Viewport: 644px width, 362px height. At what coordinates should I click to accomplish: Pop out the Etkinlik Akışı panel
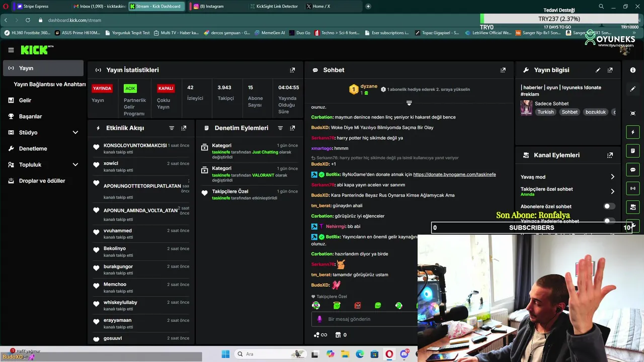(x=184, y=128)
